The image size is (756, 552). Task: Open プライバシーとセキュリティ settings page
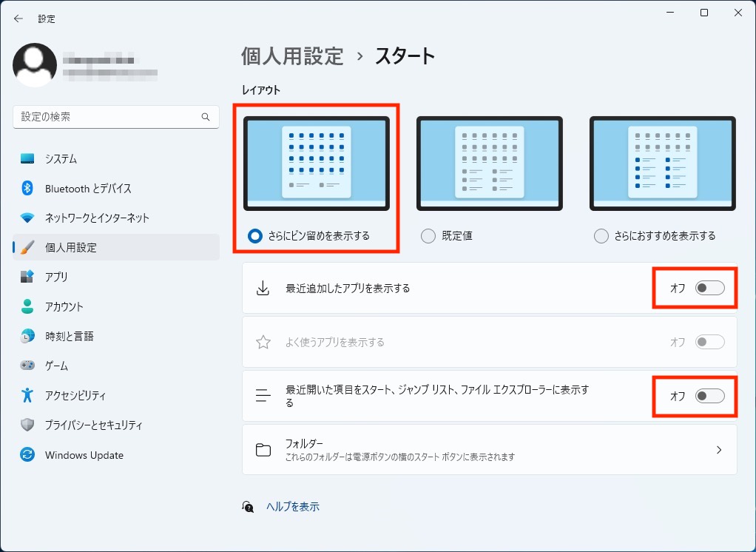[x=93, y=425]
